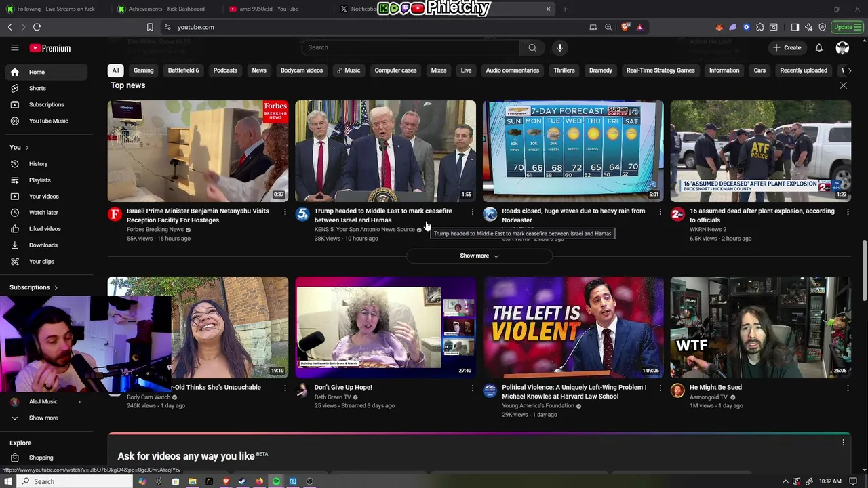Open YouTube Music in sidebar
Viewport: 868px width, 488px height.
point(46,121)
